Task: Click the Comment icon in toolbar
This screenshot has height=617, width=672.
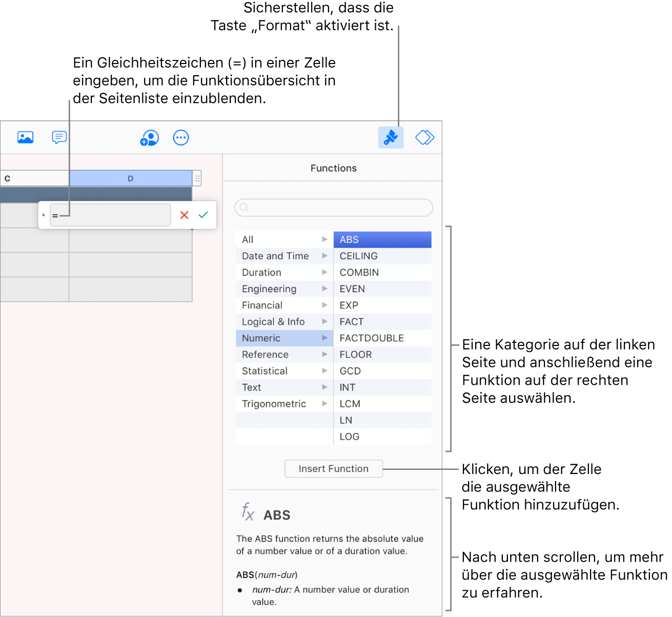Action: [59, 137]
